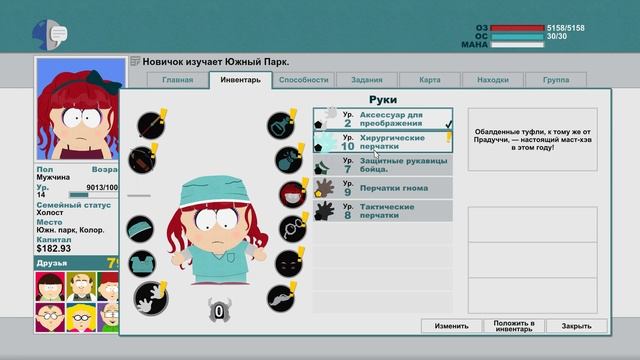Click Положить в инвентарь button

[514, 326]
